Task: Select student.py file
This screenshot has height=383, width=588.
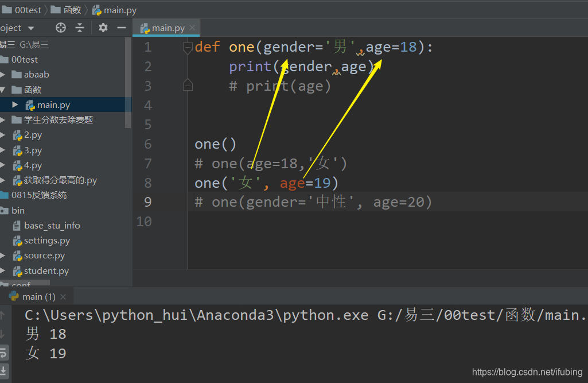Action: 41,271
